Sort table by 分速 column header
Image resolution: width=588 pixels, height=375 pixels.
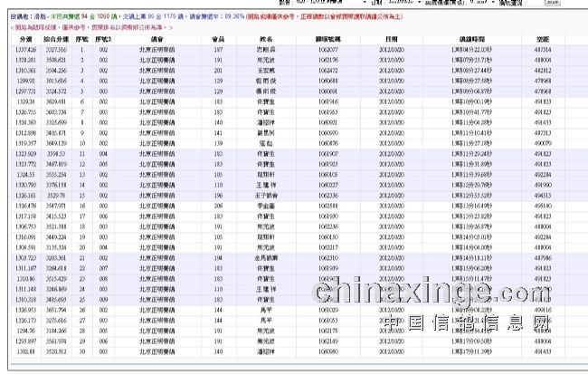[25, 41]
